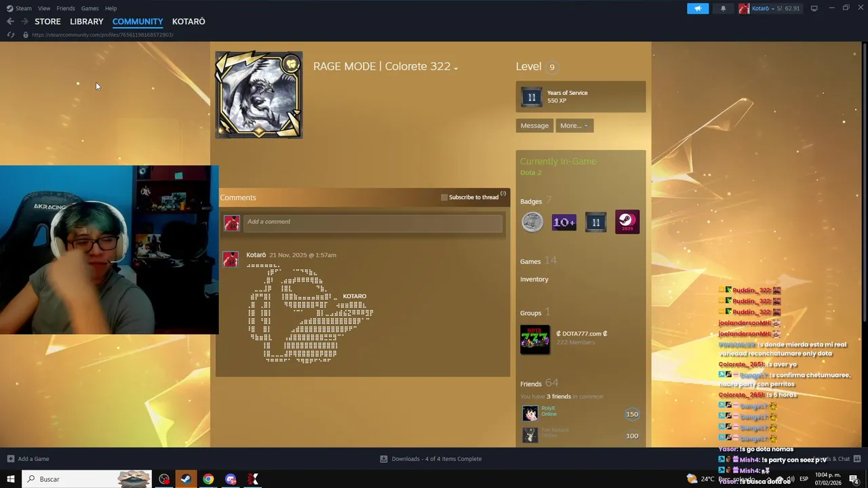
Task: Open the silver community badge
Action: click(532, 222)
